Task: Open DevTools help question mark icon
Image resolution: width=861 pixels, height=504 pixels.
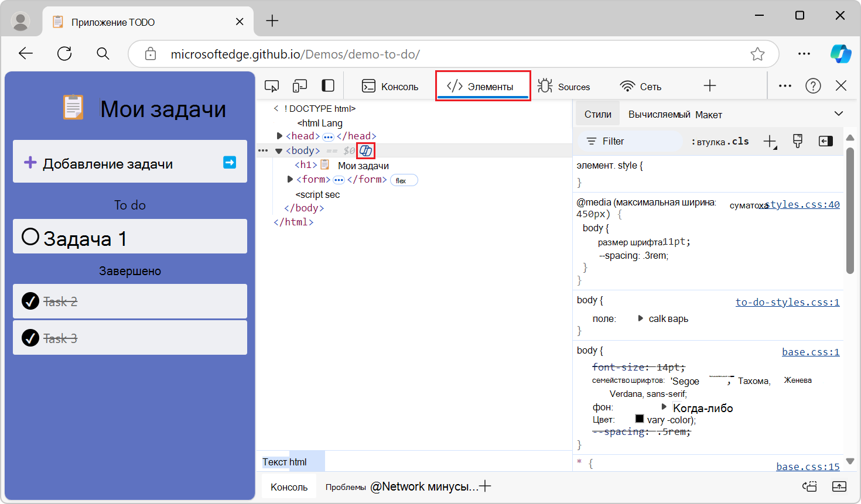Action: 813,86
